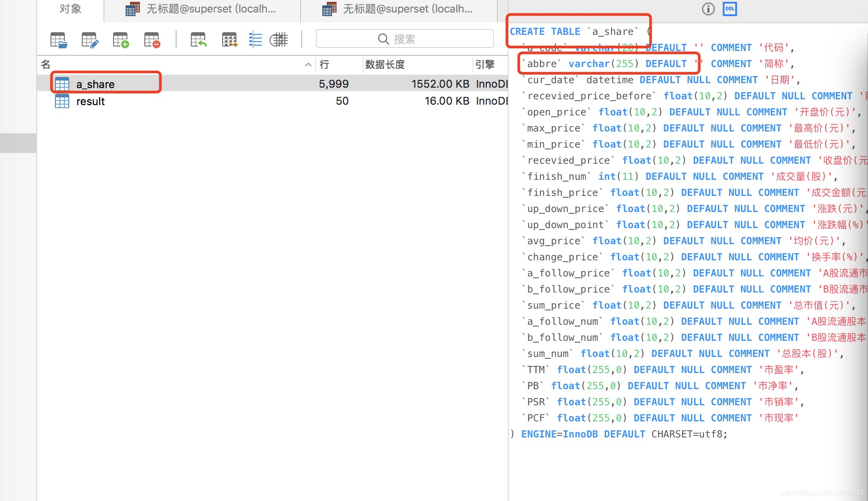868x501 pixels.
Task: Click the New Table icon
Action: click(120, 39)
